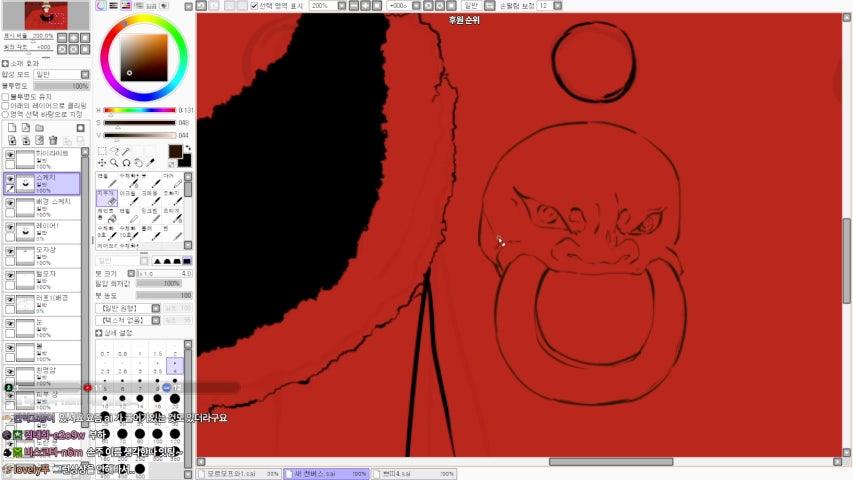The height and width of the screenshot is (480, 853).
Task: Click the undo button in top toolbar
Action: point(201,5)
